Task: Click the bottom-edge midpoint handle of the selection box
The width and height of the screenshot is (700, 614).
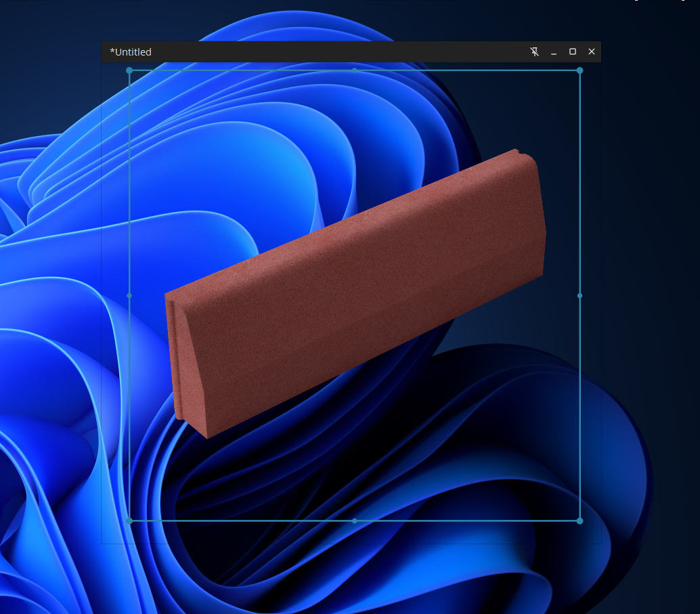Action: coord(355,521)
